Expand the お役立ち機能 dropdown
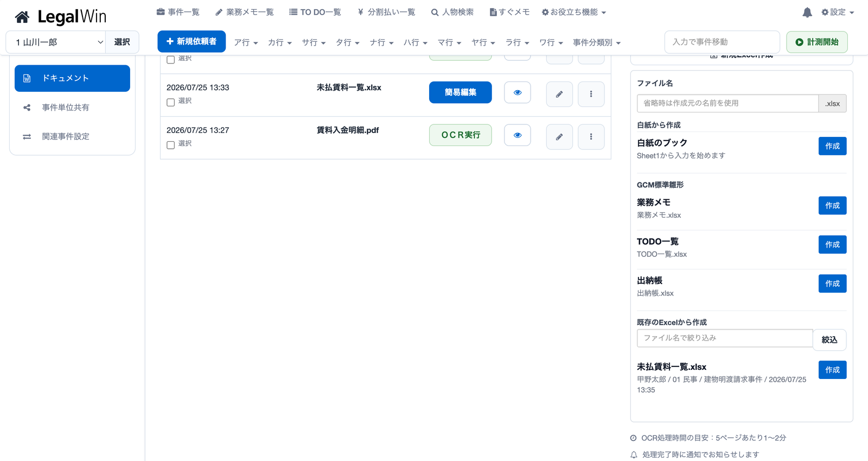This screenshot has width=868, height=461. (x=574, y=12)
